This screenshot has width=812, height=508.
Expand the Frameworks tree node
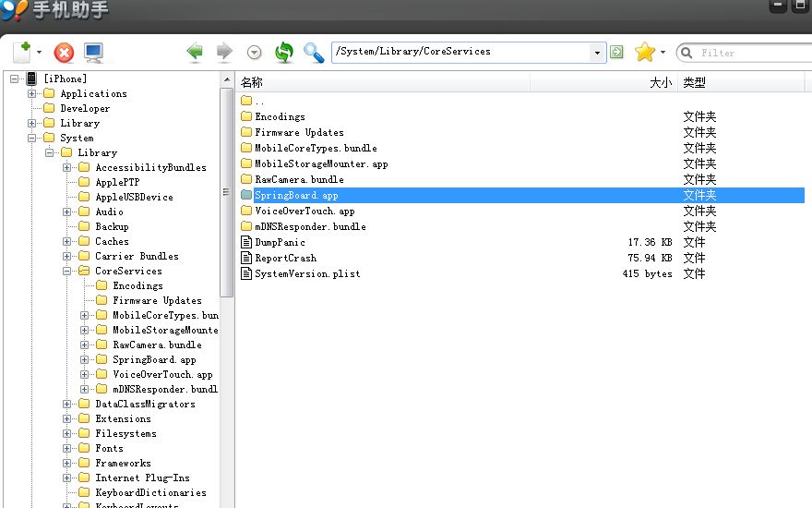pos(68,463)
